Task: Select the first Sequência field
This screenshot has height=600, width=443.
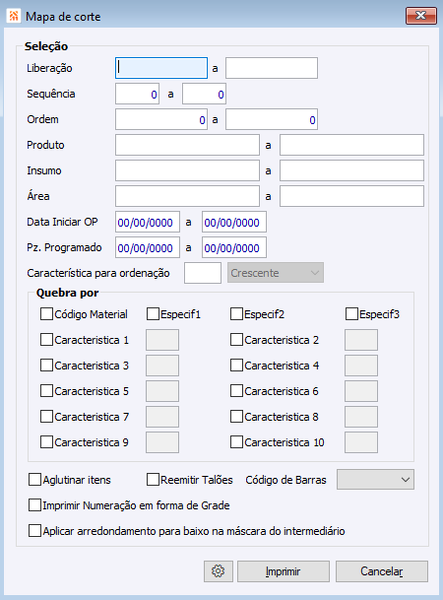Action: point(137,94)
